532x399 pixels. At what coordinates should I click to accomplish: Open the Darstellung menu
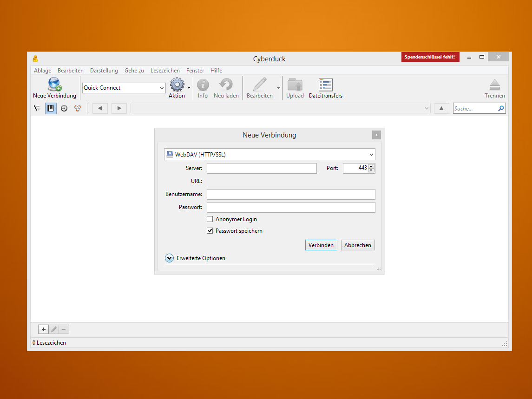click(x=104, y=71)
